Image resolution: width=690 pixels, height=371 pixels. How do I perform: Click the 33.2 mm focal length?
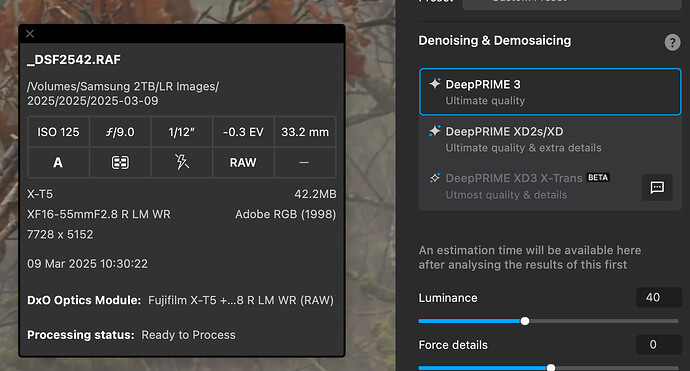(305, 132)
